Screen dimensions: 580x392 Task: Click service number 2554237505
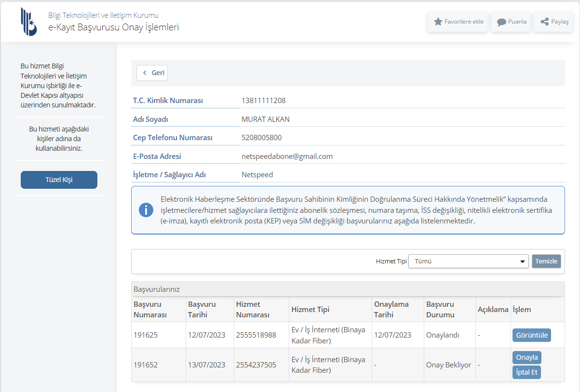pos(256,365)
